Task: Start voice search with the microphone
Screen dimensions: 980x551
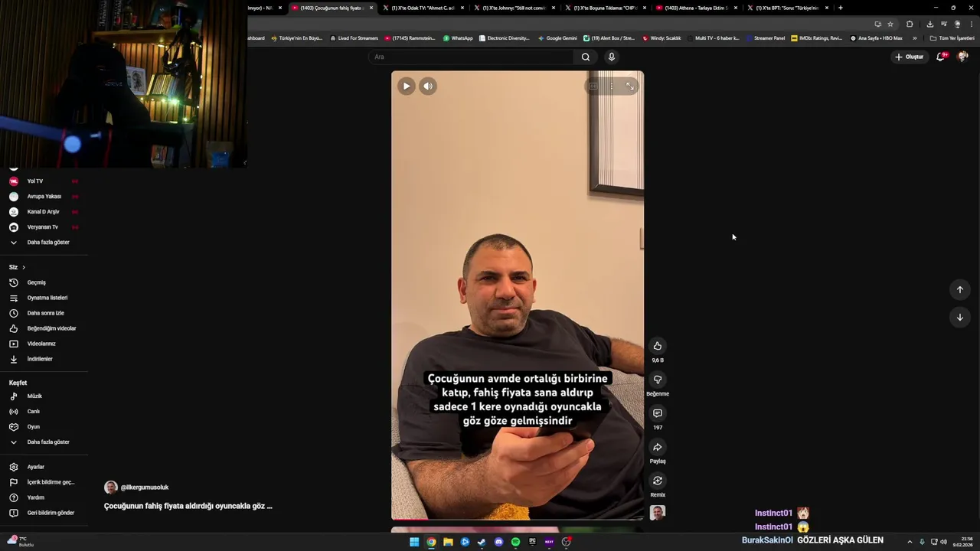Action: coord(612,57)
